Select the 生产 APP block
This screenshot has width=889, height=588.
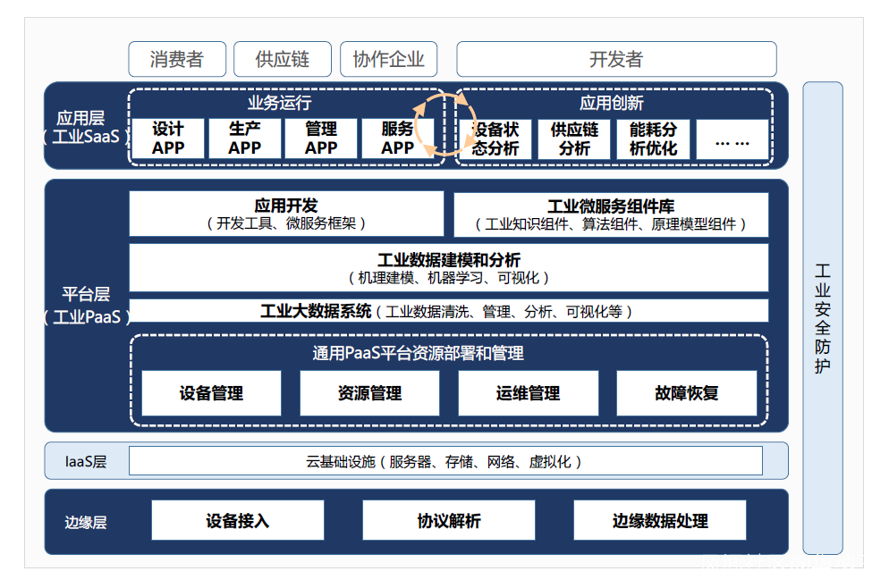244,139
